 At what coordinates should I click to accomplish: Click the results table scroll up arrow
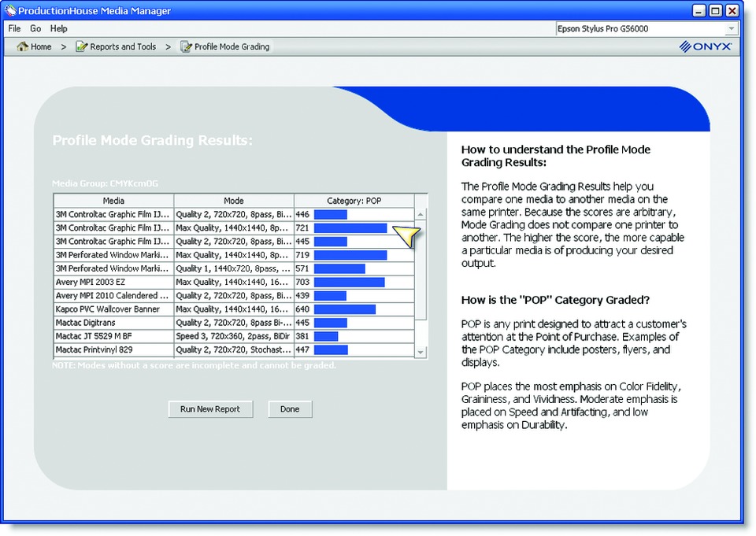pyautogui.click(x=421, y=214)
